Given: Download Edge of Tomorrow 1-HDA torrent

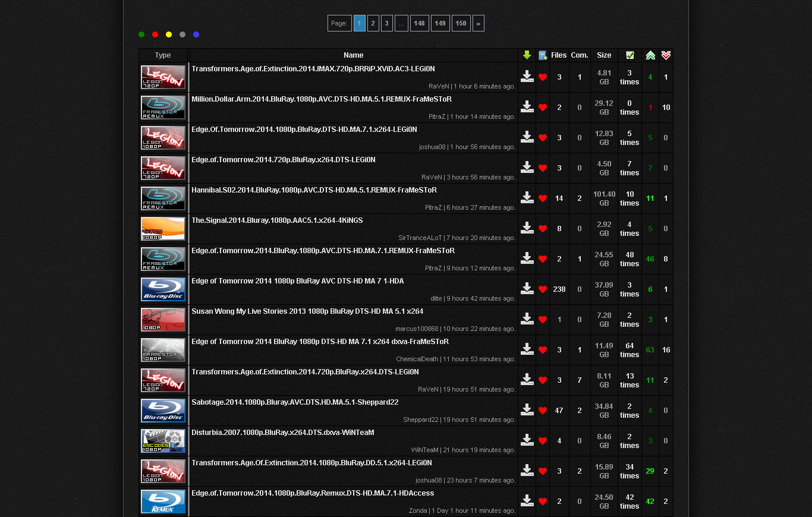Looking at the screenshot, I should [527, 289].
